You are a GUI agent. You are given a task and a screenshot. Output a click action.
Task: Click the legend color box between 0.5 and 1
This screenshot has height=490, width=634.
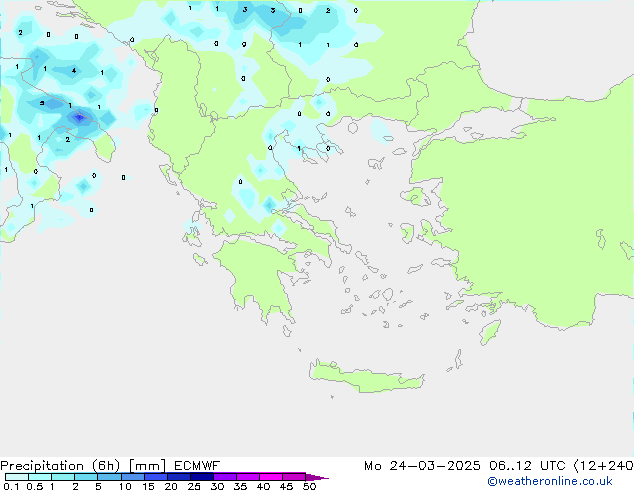[x=40, y=477]
